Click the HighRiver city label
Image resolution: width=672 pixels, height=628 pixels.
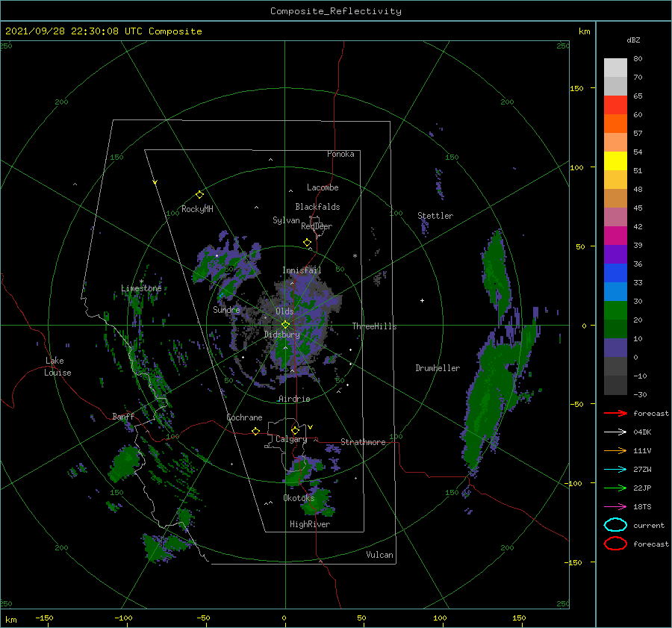(x=310, y=524)
